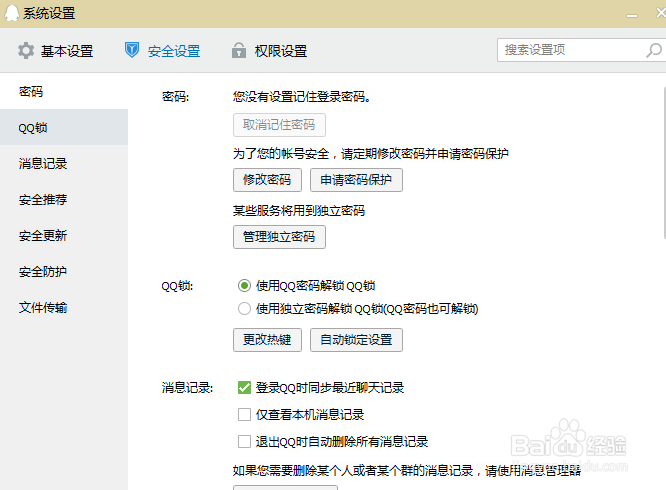Click the 管理独立密码 button

pyautogui.click(x=279, y=237)
